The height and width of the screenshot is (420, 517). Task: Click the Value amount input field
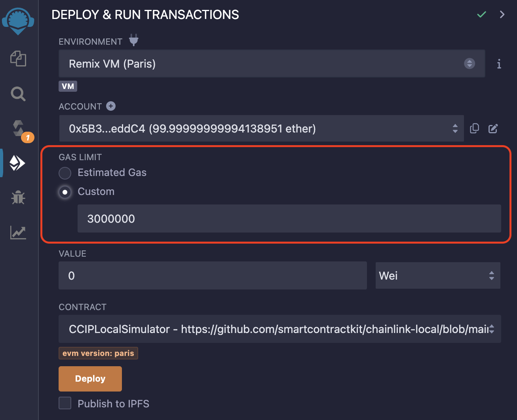213,276
